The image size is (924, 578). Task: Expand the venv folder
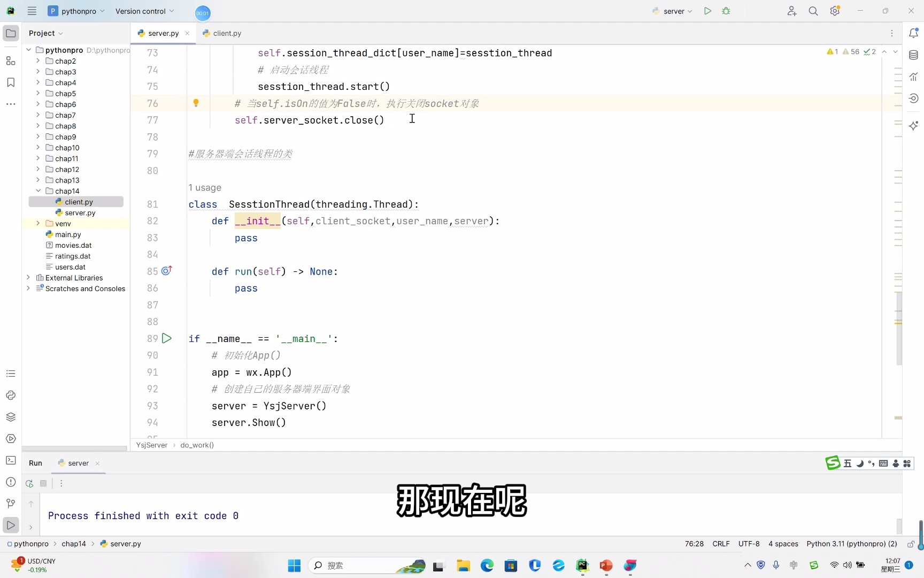(37, 223)
